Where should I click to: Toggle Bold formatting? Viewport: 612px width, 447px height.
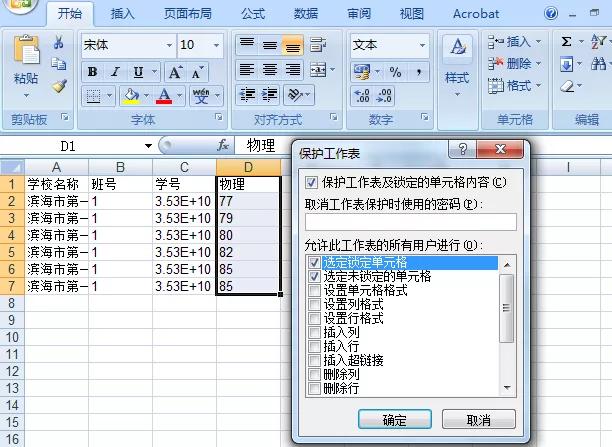click(x=93, y=72)
